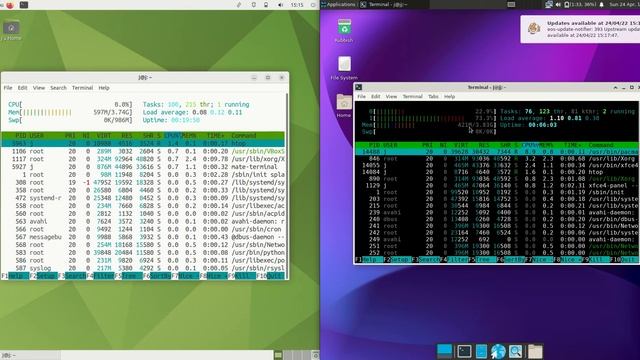Screen dimensions: 640x360
Task: Sort by PID column in left htop
Action: pyautogui.click(x=20, y=136)
